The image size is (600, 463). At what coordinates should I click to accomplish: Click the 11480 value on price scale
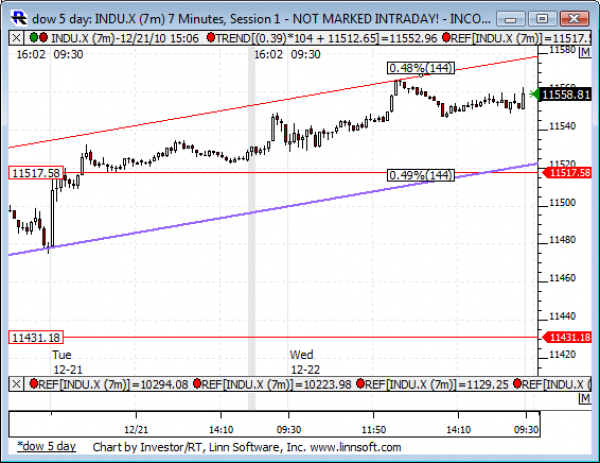coord(562,240)
